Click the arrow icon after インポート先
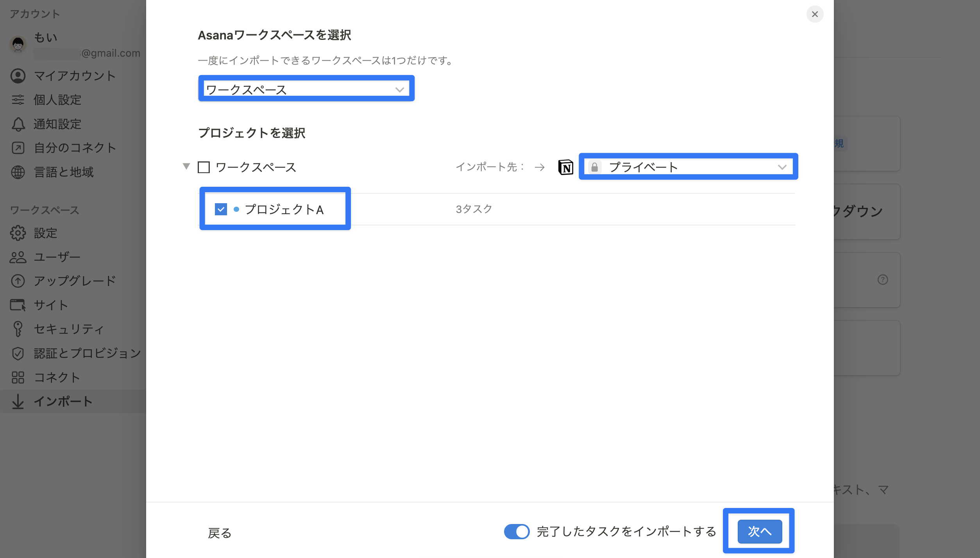 point(540,167)
